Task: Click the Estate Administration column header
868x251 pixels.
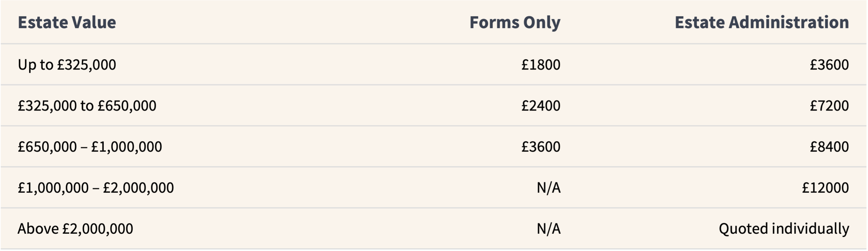Action: [762, 22]
